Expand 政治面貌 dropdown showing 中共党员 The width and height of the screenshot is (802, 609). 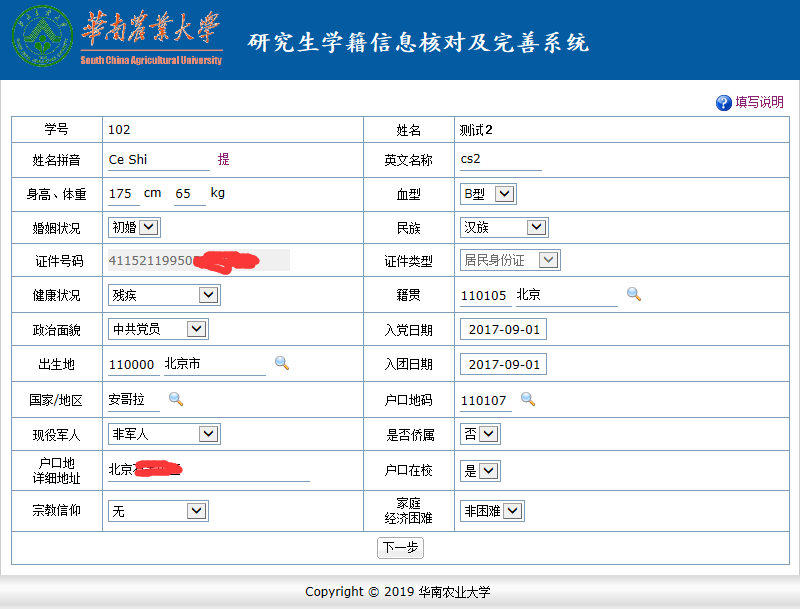tap(158, 329)
